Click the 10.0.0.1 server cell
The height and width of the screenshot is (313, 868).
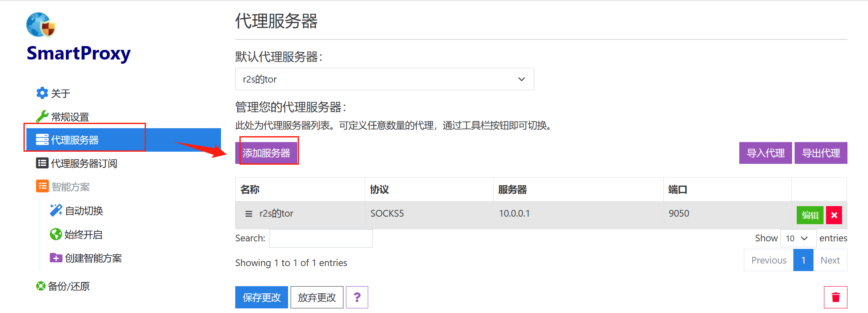pyautogui.click(x=578, y=215)
